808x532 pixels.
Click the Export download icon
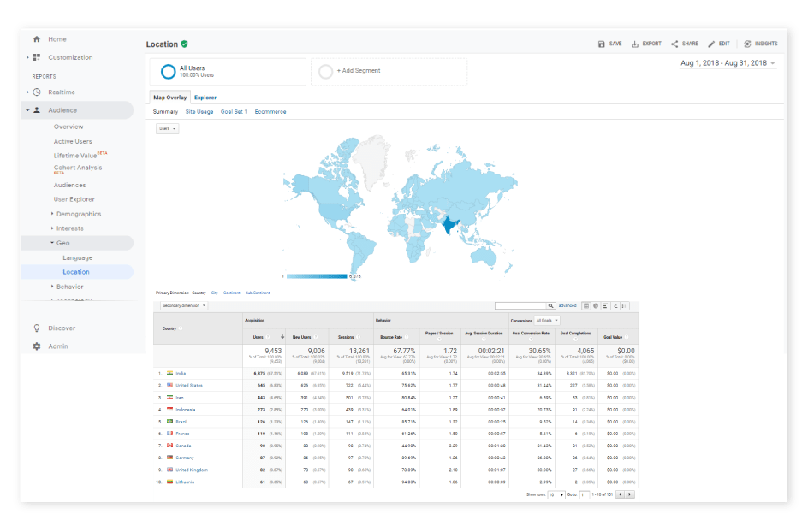click(x=635, y=44)
